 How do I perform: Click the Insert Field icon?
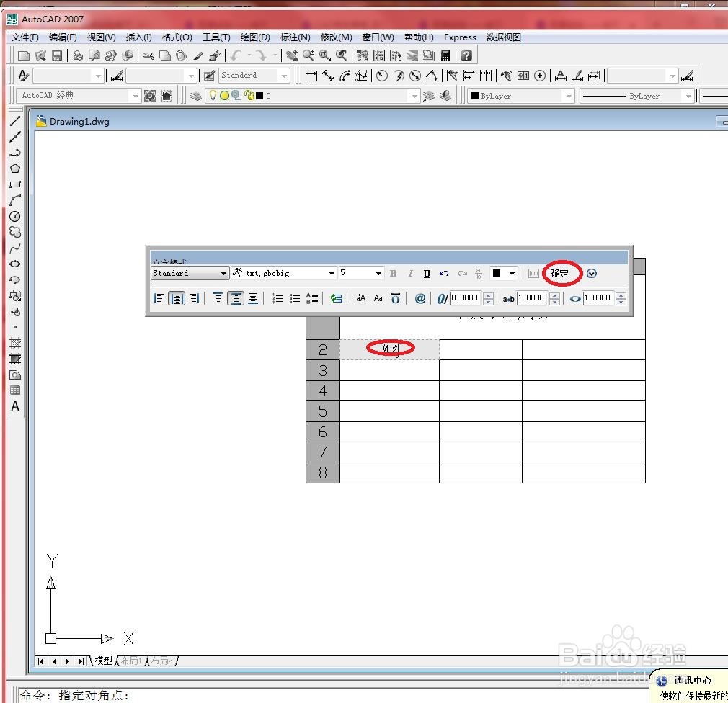click(x=336, y=298)
